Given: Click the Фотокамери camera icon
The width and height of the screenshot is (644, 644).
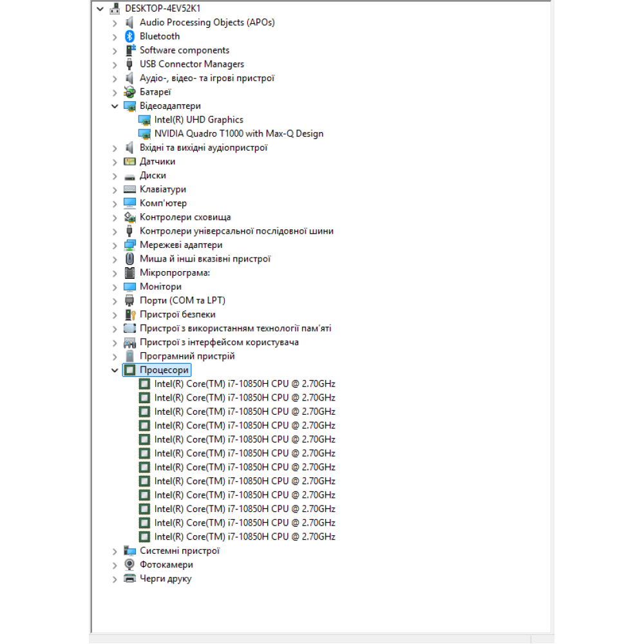Looking at the screenshot, I should click(130, 565).
